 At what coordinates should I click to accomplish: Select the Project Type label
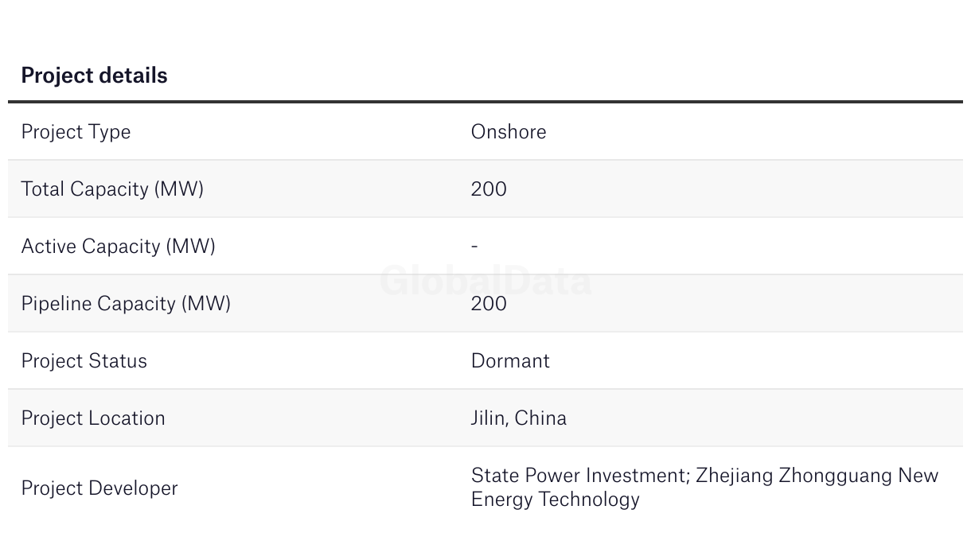(76, 132)
